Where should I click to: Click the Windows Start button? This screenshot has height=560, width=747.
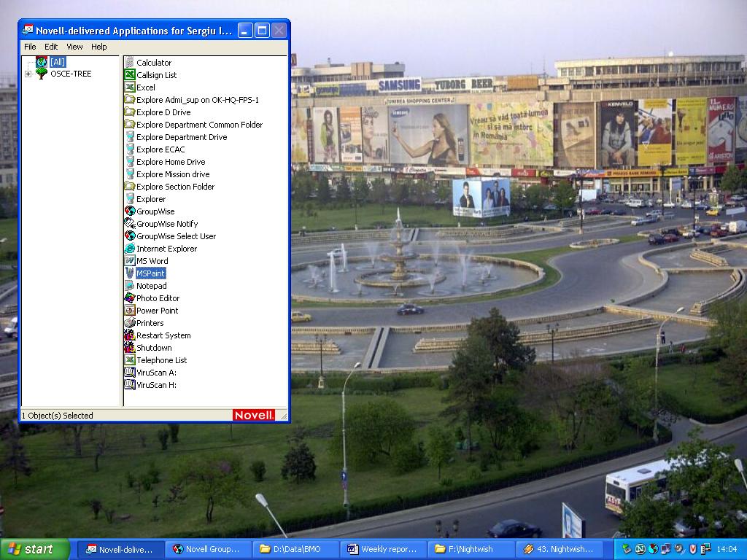point(34,549)
